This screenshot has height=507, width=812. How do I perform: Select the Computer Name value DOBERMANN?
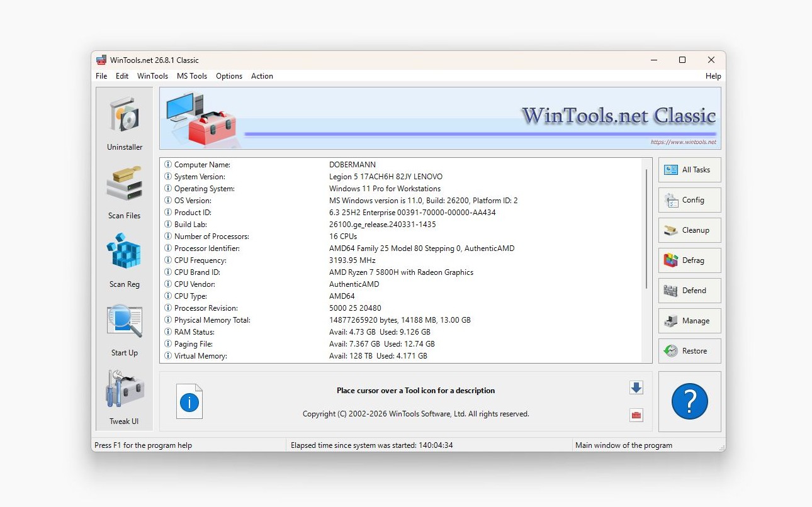(x=352, y=165)
